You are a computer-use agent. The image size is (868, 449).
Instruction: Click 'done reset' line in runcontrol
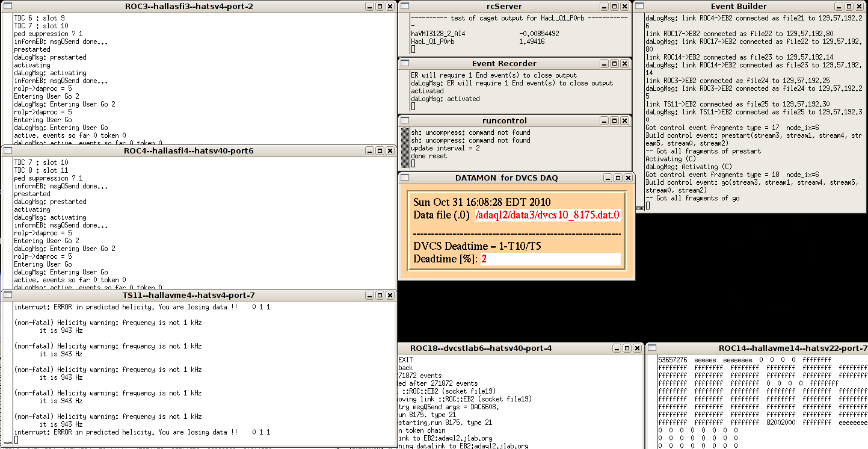[429, 156]
